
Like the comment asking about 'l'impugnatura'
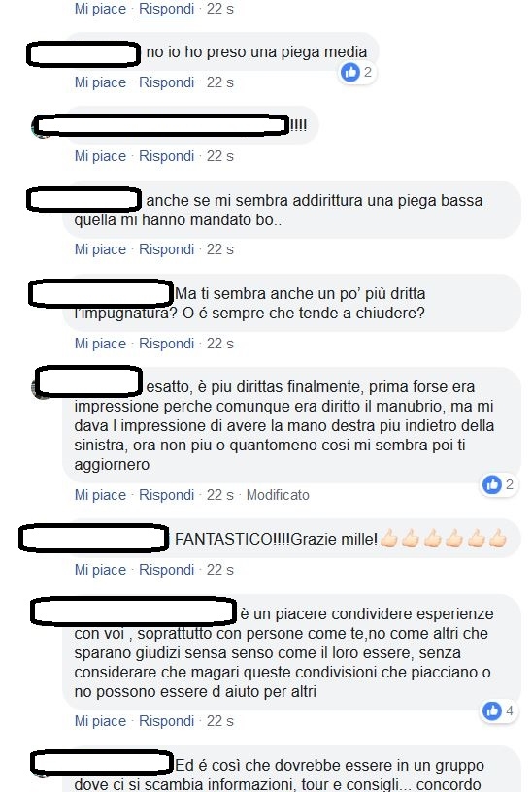100,344
